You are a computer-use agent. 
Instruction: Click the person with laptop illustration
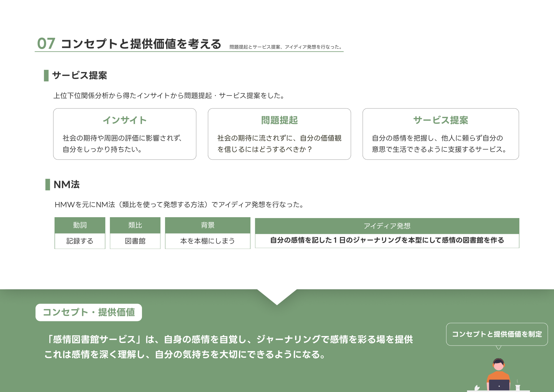pyautogui.click(x=499, y=375)
